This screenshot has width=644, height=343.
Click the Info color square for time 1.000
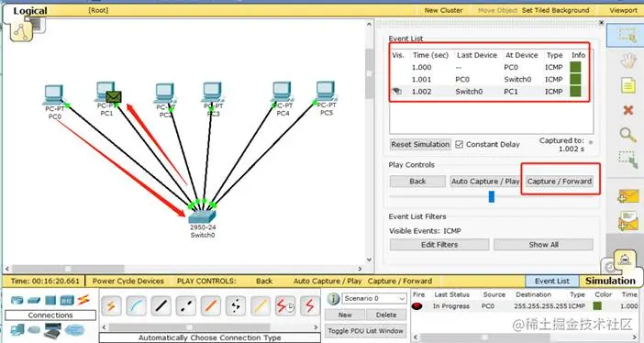coord(576,67)
